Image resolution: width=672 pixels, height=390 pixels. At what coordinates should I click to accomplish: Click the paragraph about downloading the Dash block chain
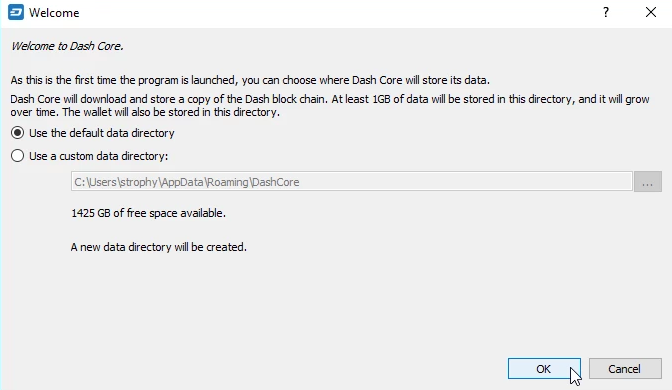click(330, 105)
